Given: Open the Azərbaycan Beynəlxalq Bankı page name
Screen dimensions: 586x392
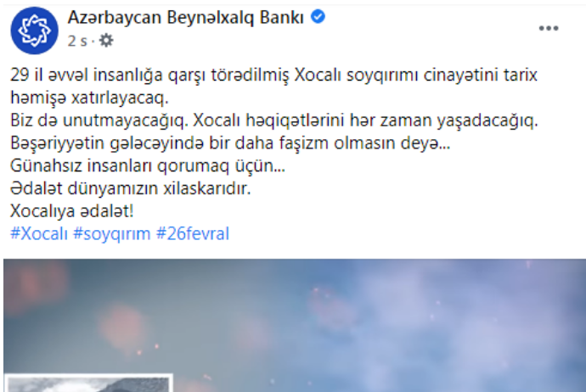Looking at the screenshot, I should coord(186,18).
